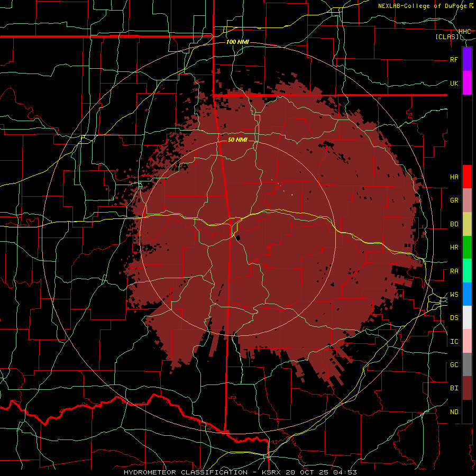This screenshot has width=476, height=476.
Task: Click the WS legend label
Action: click(x=454, y=295)
